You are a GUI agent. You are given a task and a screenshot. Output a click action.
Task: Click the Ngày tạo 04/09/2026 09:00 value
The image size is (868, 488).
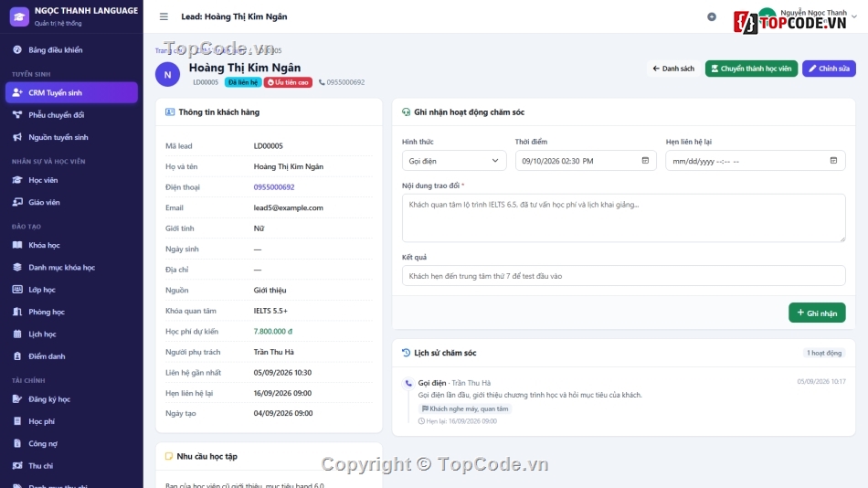pyautogui.click(x=283, y=413)
